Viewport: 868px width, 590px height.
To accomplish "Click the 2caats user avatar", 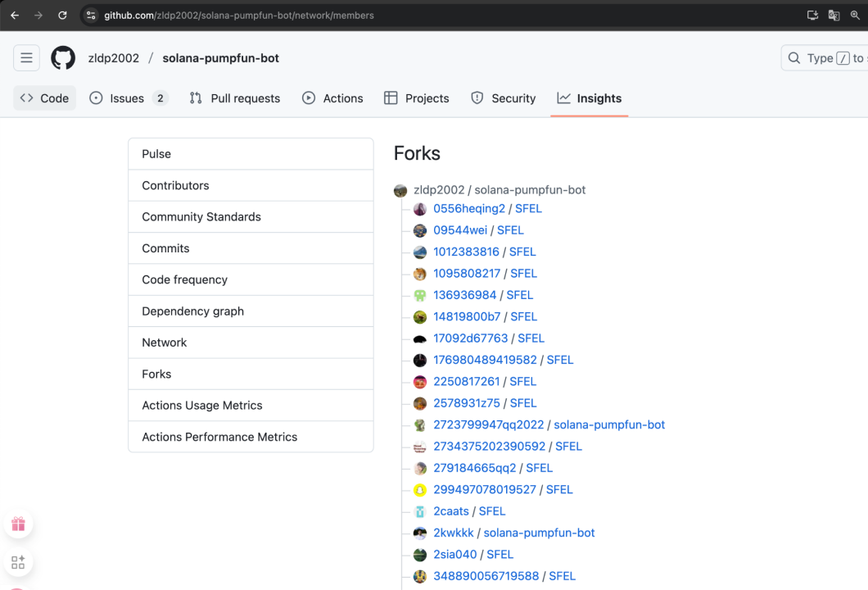I will (420, 511).
